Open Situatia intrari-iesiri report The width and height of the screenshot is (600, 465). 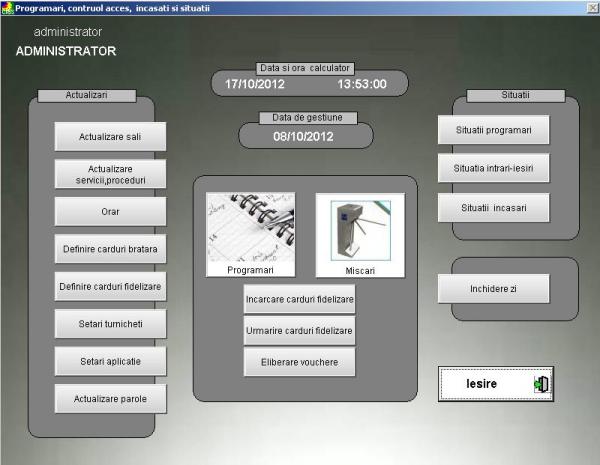tap(493, 168)
